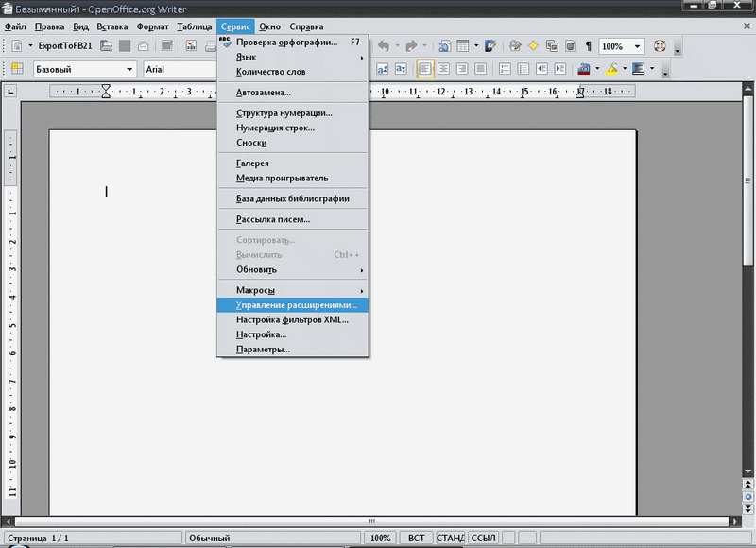Click the Gallery toolbar icon

(552, 45)
